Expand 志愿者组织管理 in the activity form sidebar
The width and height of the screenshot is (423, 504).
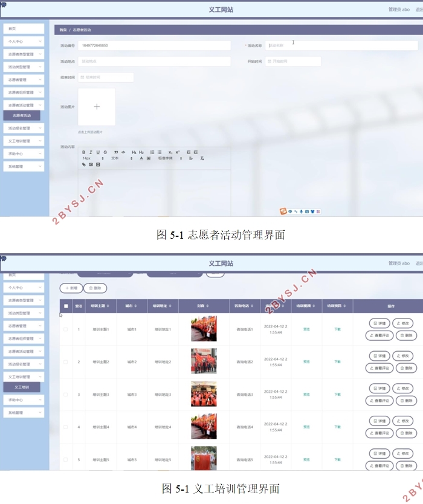pyautogui.click(x=24, y=92)
